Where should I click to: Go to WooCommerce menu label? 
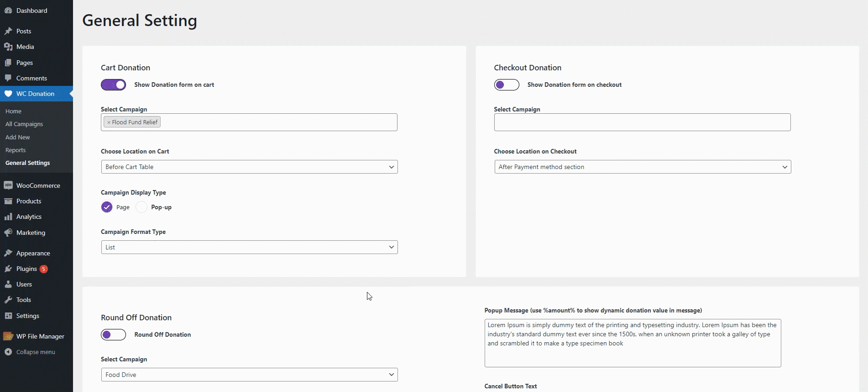click(x=38, y=185)
